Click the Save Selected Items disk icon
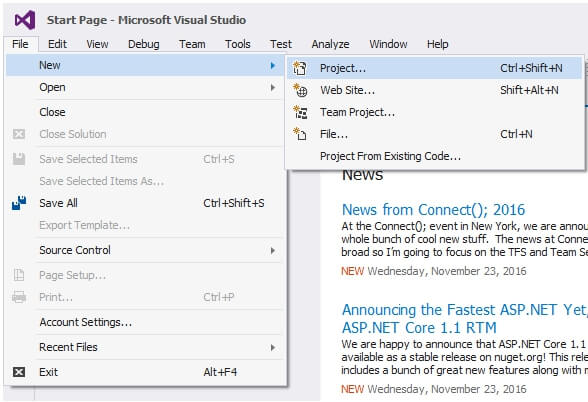 [x=19, y=159]
